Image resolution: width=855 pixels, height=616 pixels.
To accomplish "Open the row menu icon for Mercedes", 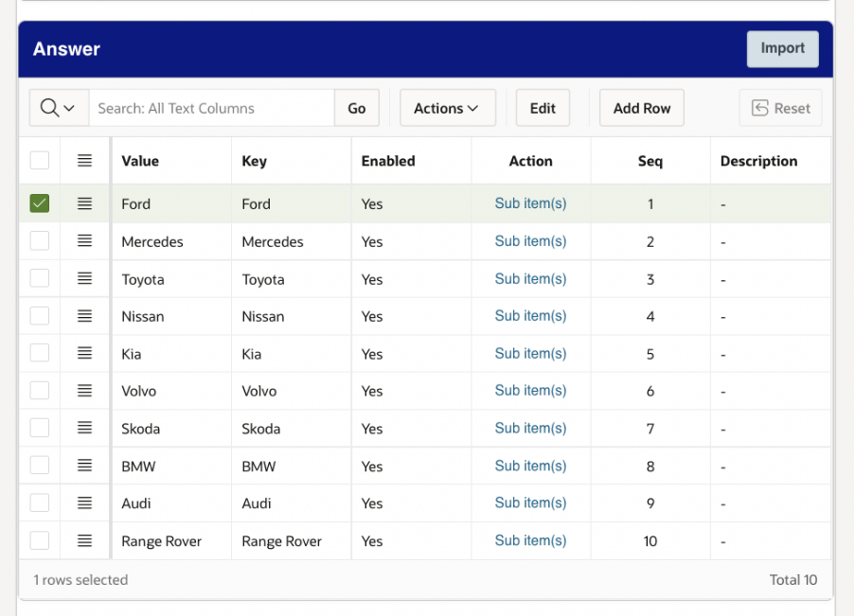I will 85,241.
